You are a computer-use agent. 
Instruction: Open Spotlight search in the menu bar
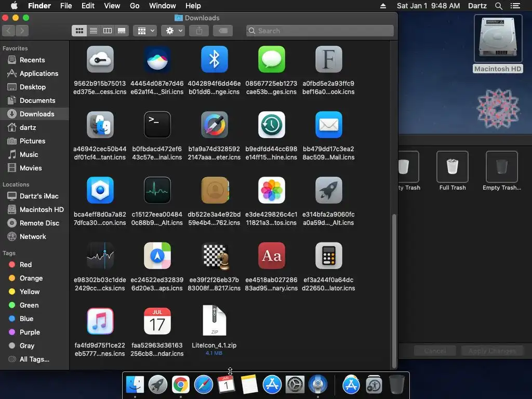click(x=498, y=6)
